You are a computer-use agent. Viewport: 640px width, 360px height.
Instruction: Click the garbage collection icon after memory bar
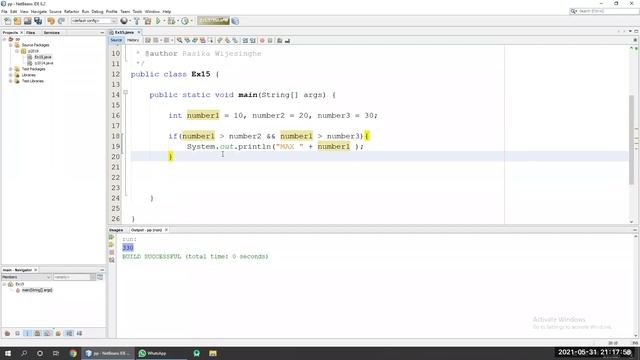pos(235,21)
